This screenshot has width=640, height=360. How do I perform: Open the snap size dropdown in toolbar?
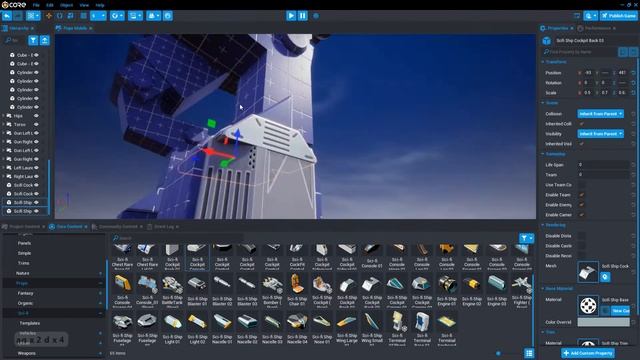(x=98, y=16)
